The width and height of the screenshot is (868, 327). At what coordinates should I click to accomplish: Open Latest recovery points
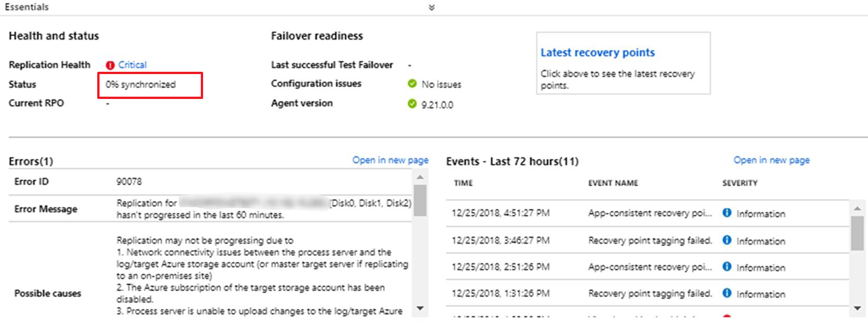[x=597, y=53]
